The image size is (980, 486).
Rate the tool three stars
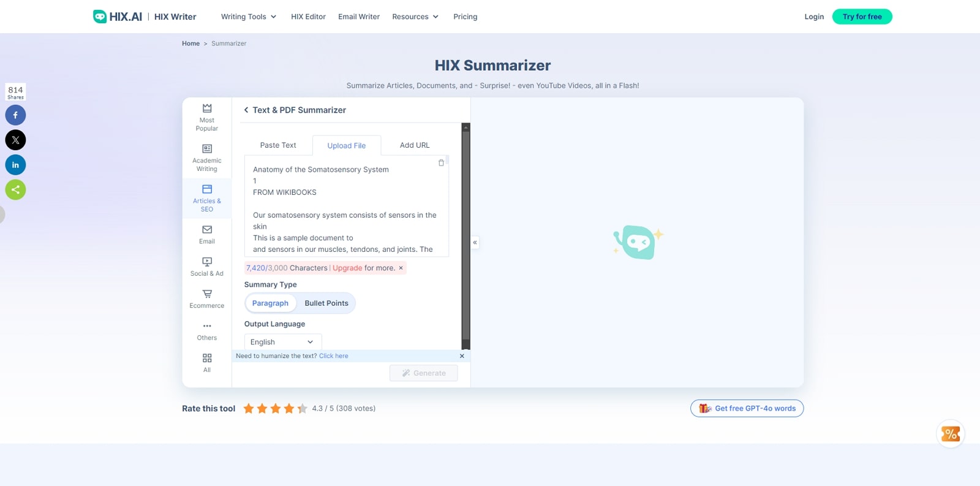click(x=276, y=409)
